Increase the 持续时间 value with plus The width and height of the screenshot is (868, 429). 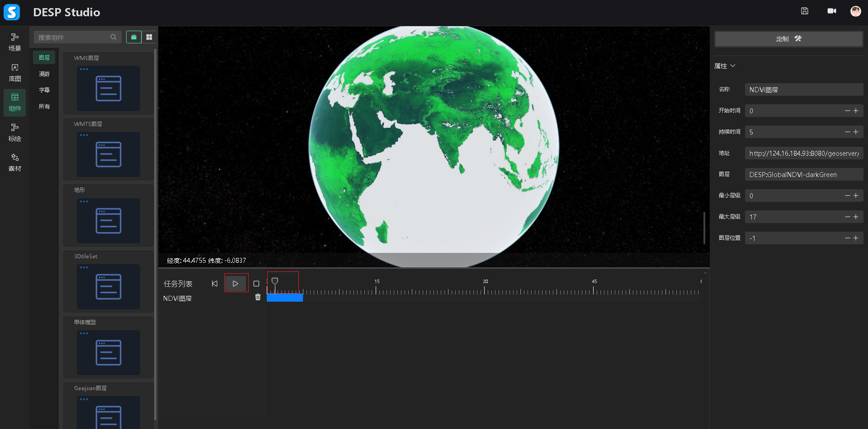click(856, 132)
